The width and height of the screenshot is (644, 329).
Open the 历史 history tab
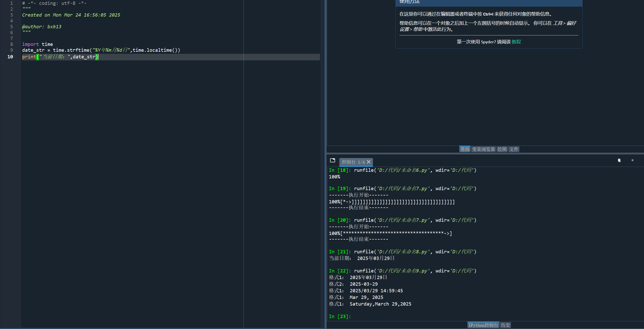(x=505, y=325)
